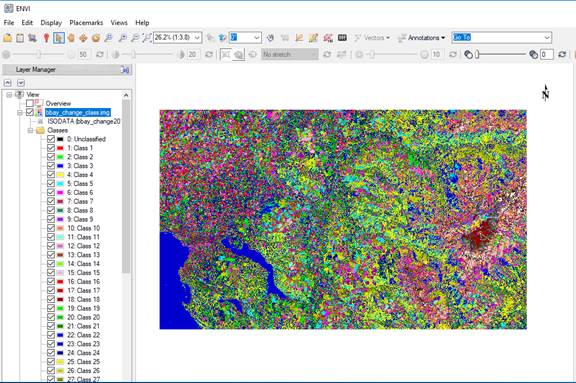Reset transparency with the refresh icon beside 0
Image resolution: width=576 pixels, height=383 pixels.
(562, 54)
